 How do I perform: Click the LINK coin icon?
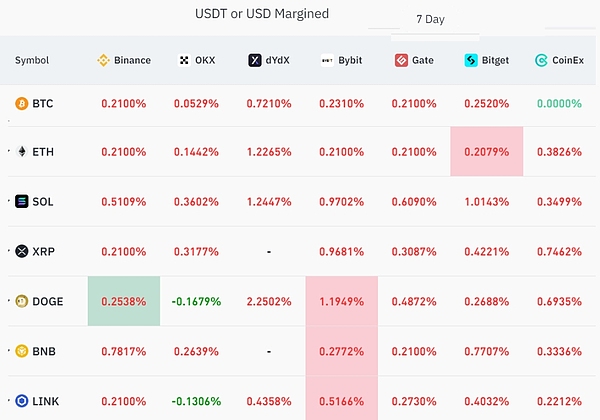pos(22,401)
